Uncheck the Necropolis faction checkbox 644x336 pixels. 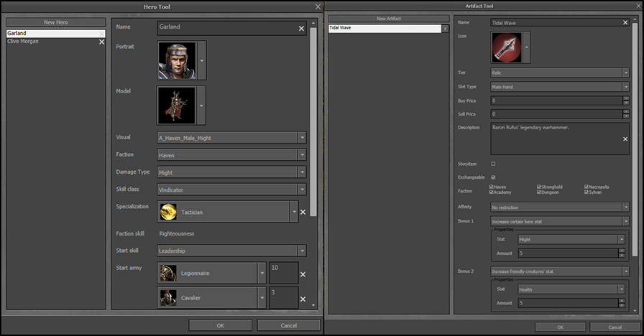pos(586,187)
